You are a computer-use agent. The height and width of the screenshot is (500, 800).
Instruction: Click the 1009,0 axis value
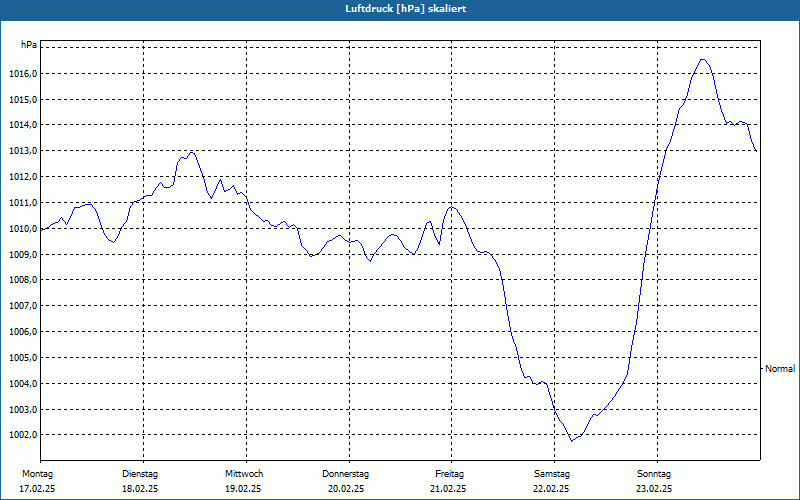[23, 255]
